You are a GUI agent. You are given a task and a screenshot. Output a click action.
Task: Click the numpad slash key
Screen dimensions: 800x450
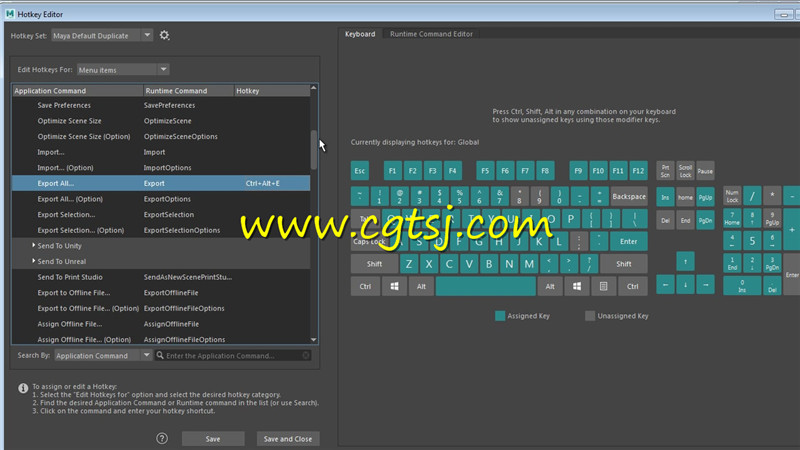752,196
